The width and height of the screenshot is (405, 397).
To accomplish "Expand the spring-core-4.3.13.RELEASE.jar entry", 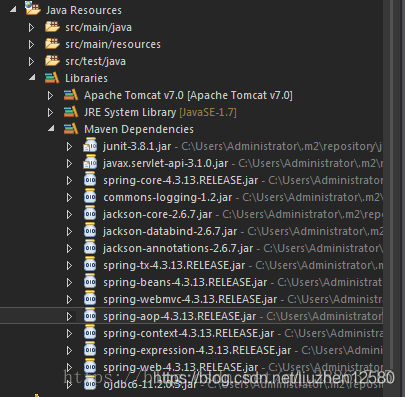I will 69,180.
